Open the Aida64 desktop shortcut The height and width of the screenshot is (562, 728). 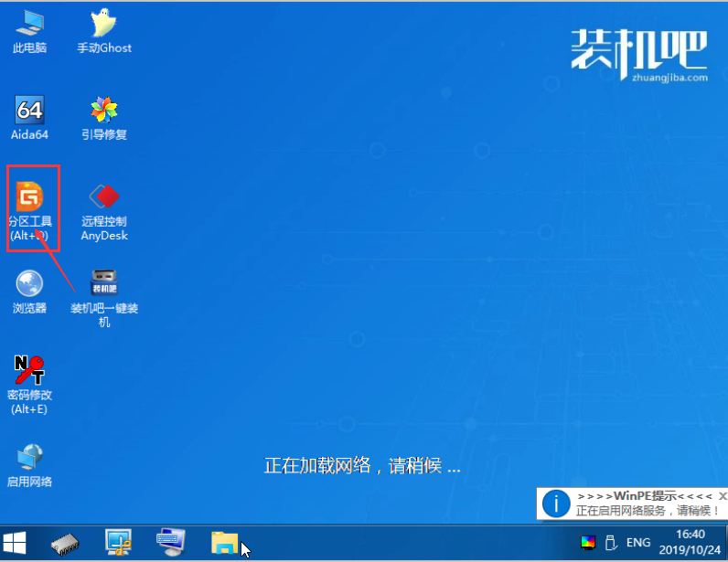coord(29,115)
